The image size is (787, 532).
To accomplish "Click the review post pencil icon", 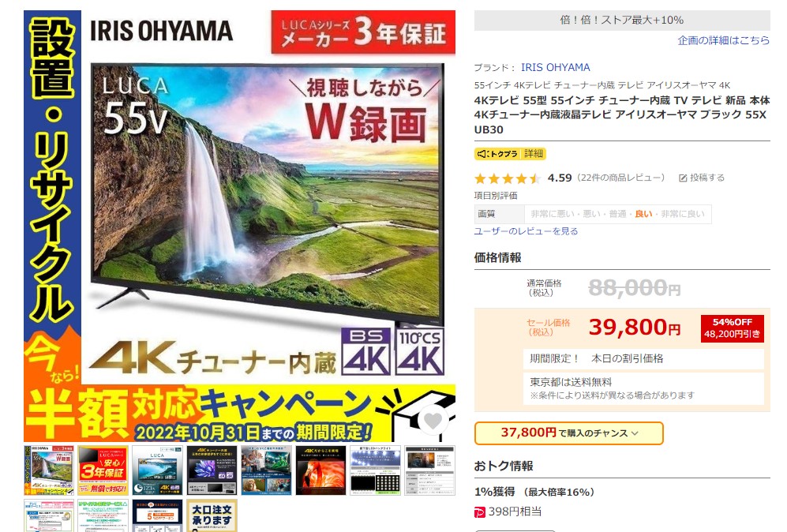I will [683, 178].
